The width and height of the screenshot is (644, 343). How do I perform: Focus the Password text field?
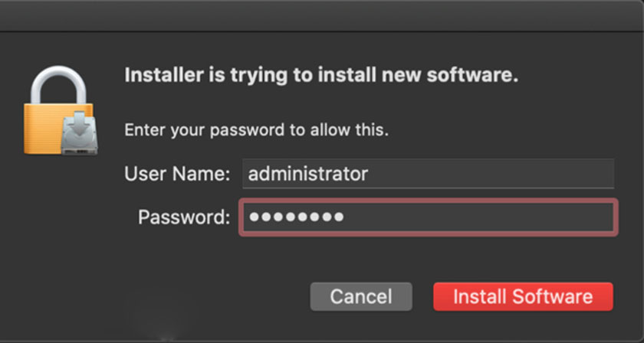[428, 217]
